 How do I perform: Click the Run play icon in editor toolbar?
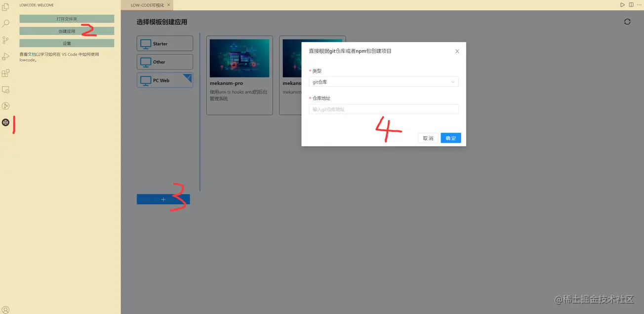coord(622,5)
